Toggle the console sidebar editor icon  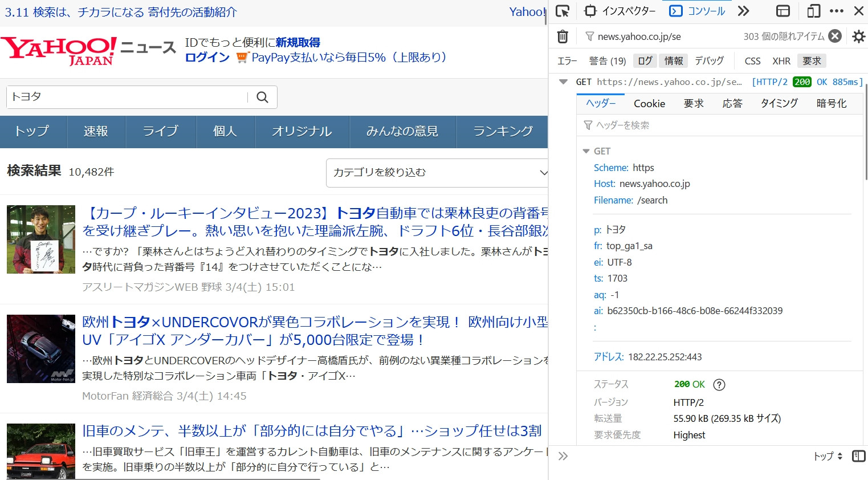pyautogui.click(x=858, y=456)
